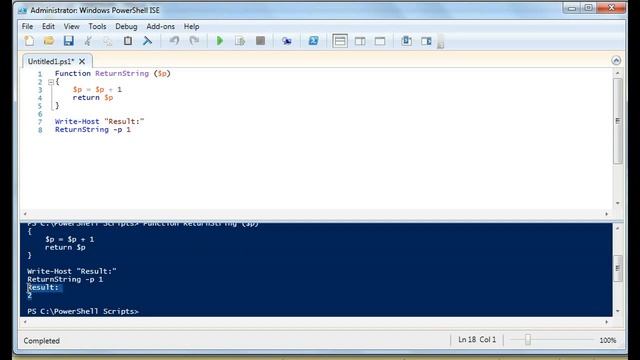
Task: Click script pane scroll up arrow
Action: click(x=618, y=73)
